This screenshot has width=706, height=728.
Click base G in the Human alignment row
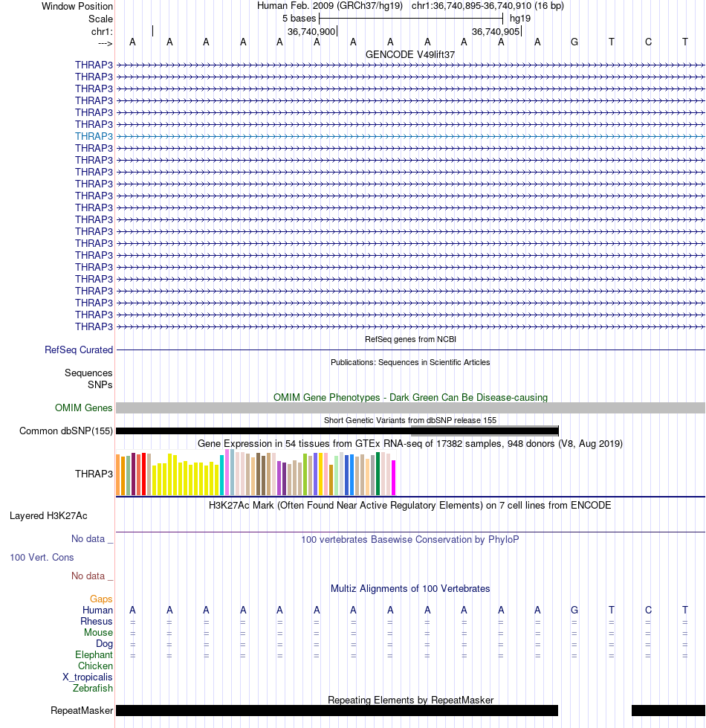[574, 610]
